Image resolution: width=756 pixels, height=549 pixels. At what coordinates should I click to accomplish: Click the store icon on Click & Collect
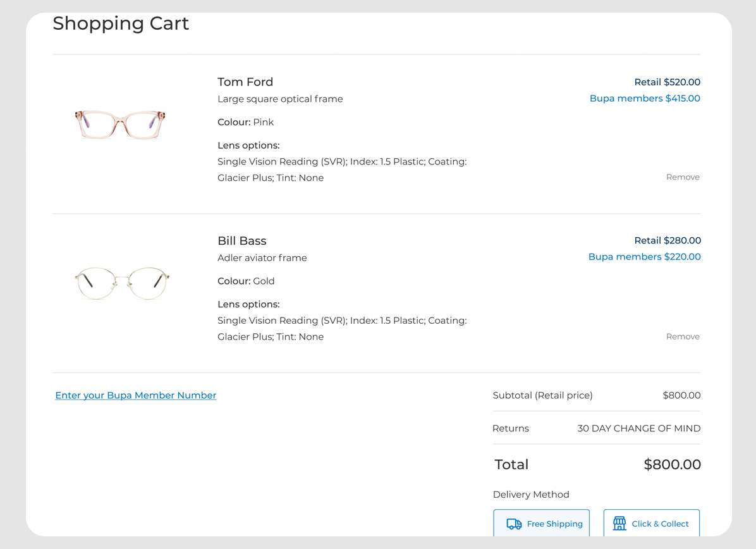(x=619, y=524)
